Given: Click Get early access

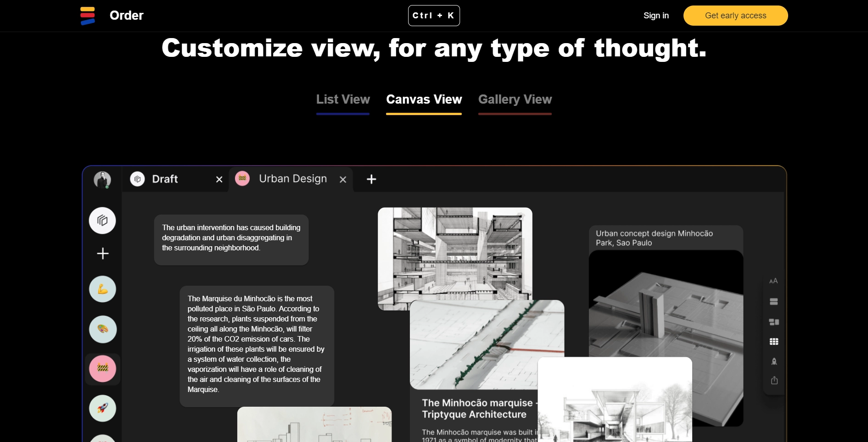Looking at the screenshot, I should 735,15.
